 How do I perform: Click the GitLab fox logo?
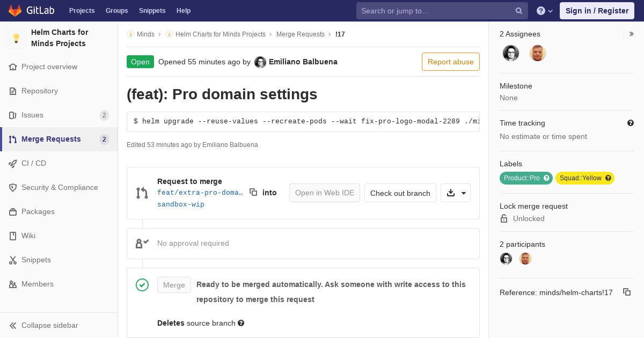tap(15, 10)
